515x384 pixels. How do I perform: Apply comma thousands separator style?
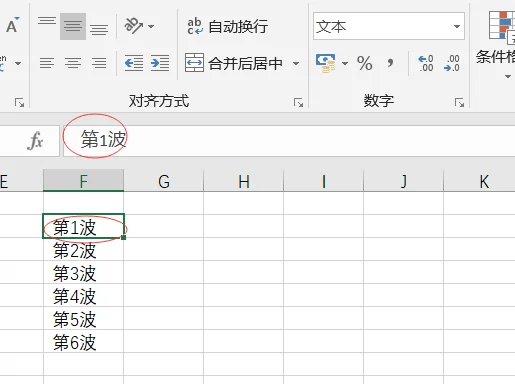click(390, 63)
